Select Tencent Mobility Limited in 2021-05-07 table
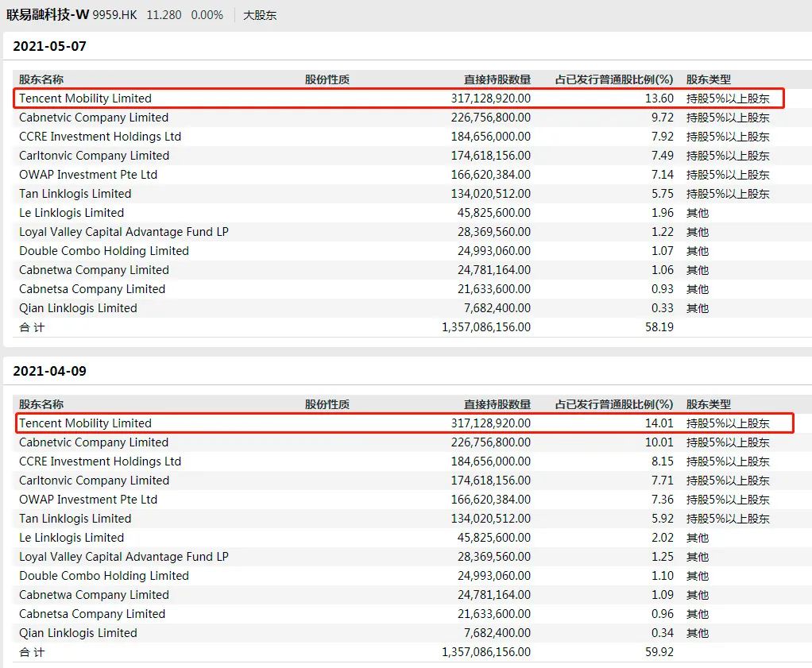This screenshot has width=812, height=668. click(85, 98)
